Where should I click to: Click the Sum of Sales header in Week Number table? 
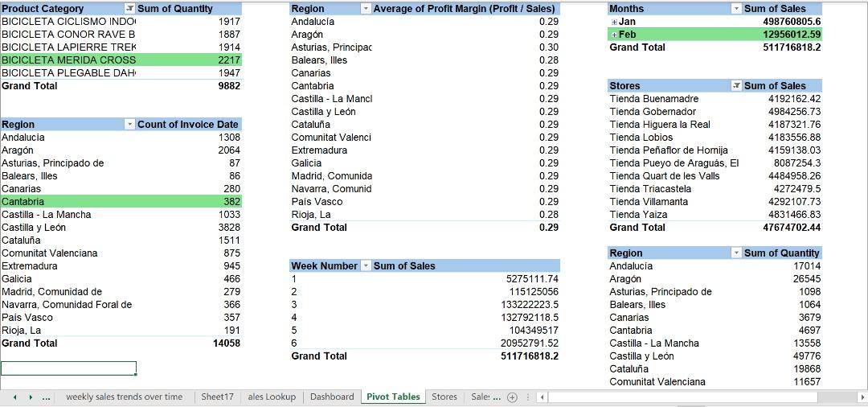(465, 265)
